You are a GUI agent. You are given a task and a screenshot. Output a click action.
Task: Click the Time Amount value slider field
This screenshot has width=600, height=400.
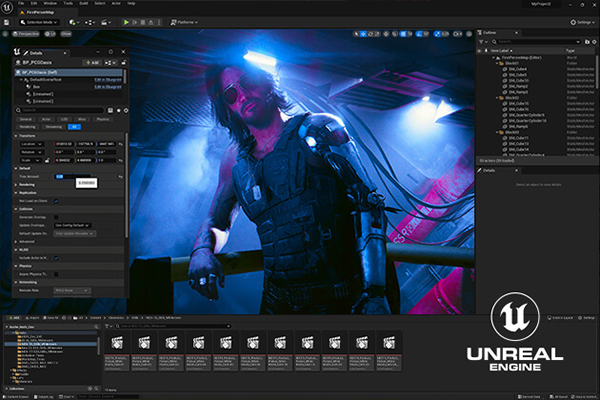(x=62, y=176)
